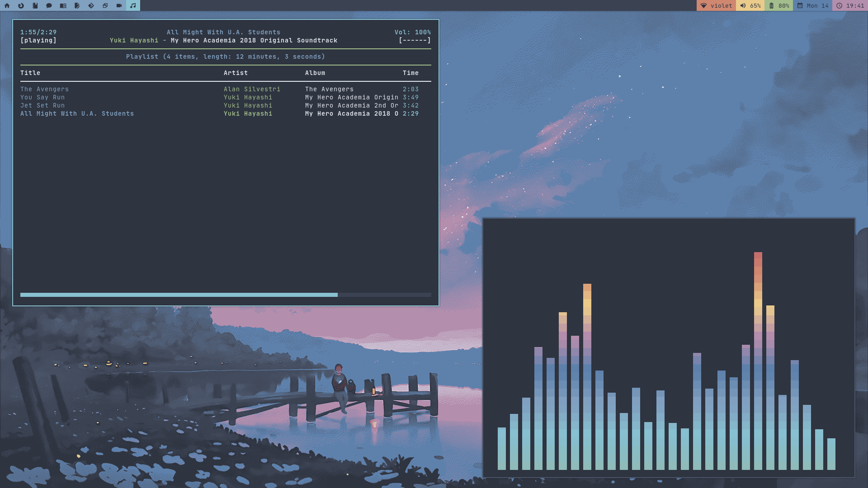Open the document edit workspace icon
This screenshot has height=488, width=868.
click(77, 5)
